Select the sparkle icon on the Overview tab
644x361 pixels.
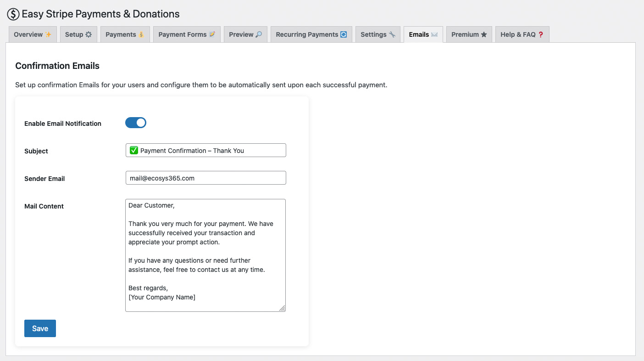[x=48, y=34]
